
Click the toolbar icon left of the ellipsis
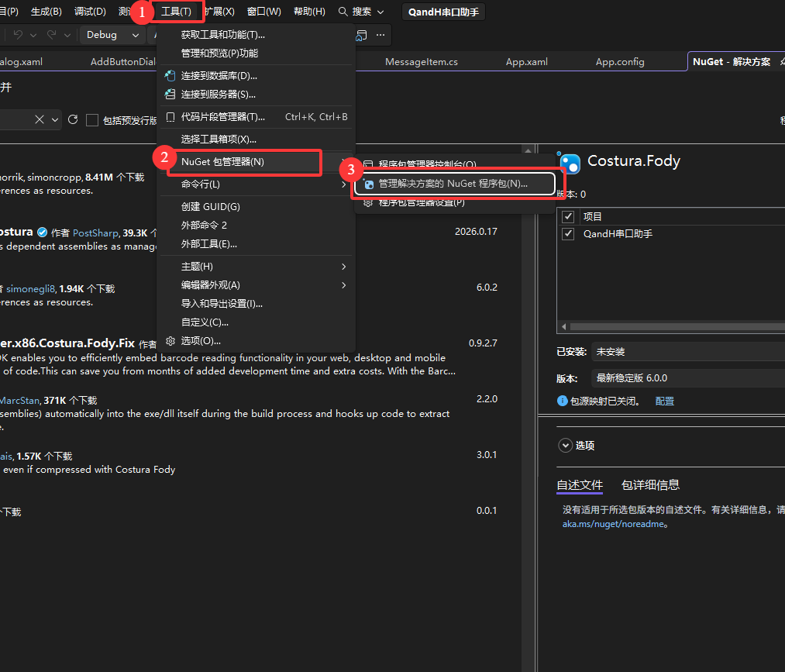click(x=361, y=35)
